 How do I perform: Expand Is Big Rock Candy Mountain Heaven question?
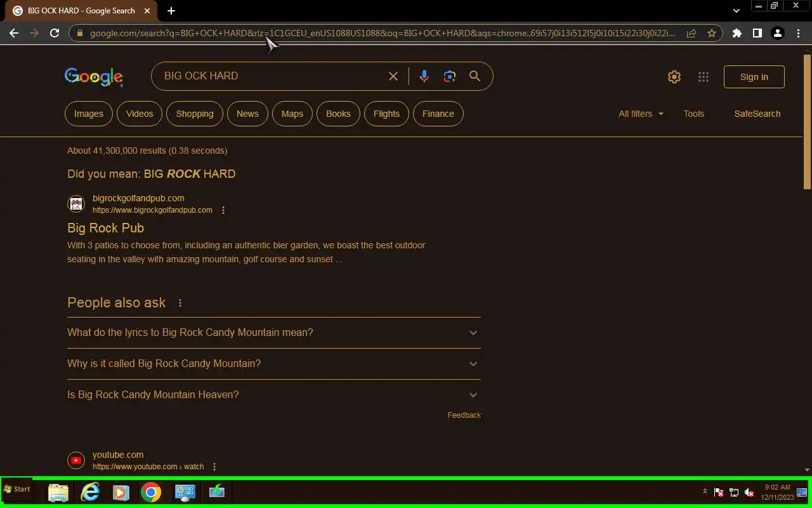click(x=274, y=395)
